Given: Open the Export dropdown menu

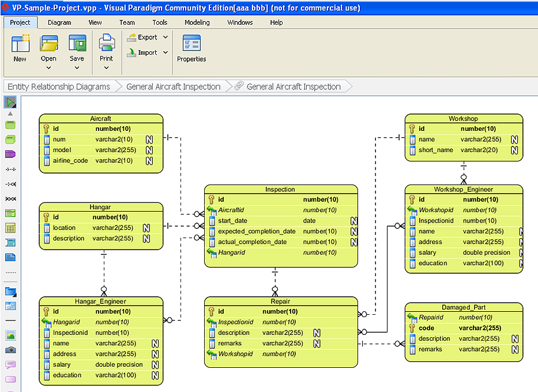Looking at the screenshot, I should click(x=165, y=37).
